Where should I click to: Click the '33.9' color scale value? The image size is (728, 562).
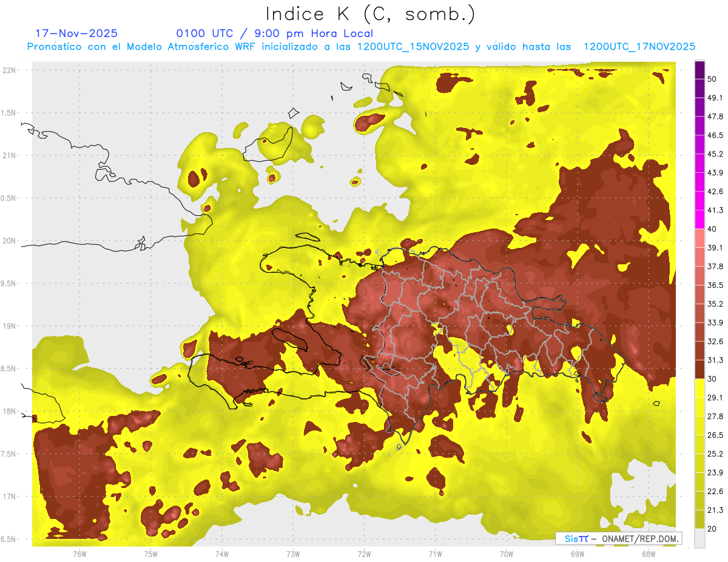[715, 323]
